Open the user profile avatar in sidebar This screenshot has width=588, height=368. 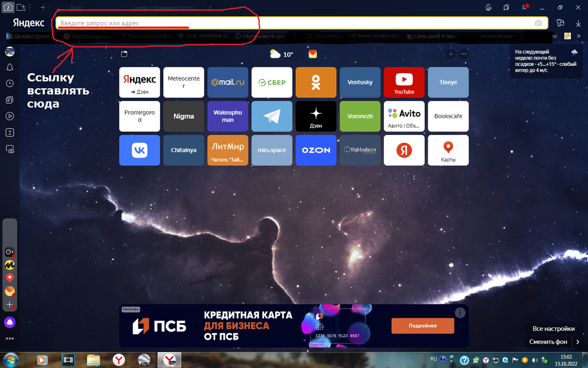[x=9, y=51]
